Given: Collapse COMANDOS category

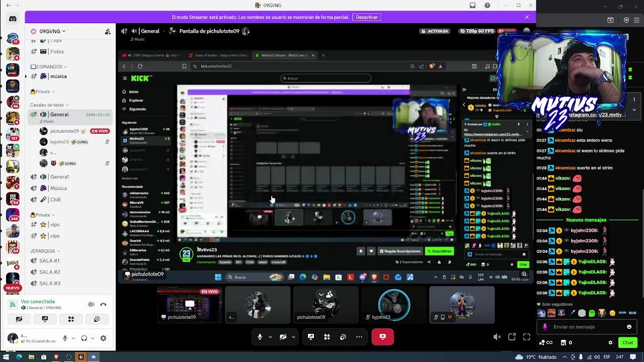Looking at the screenshot, I should [50, 66].
